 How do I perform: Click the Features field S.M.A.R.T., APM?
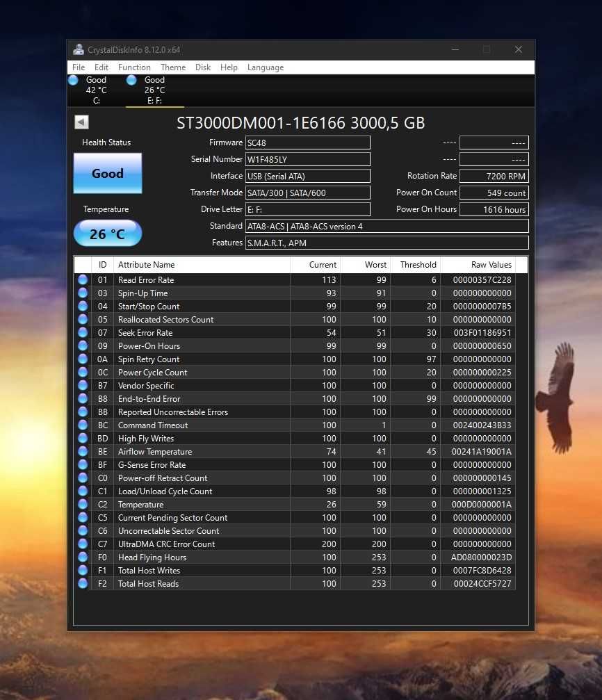click(x=387, y=243)
